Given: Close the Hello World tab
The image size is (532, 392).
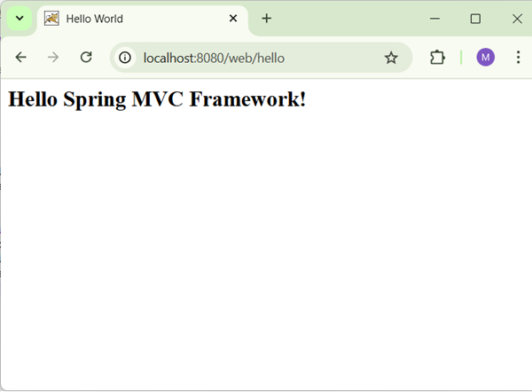Looking at the screenshot, I should (233, 19).
